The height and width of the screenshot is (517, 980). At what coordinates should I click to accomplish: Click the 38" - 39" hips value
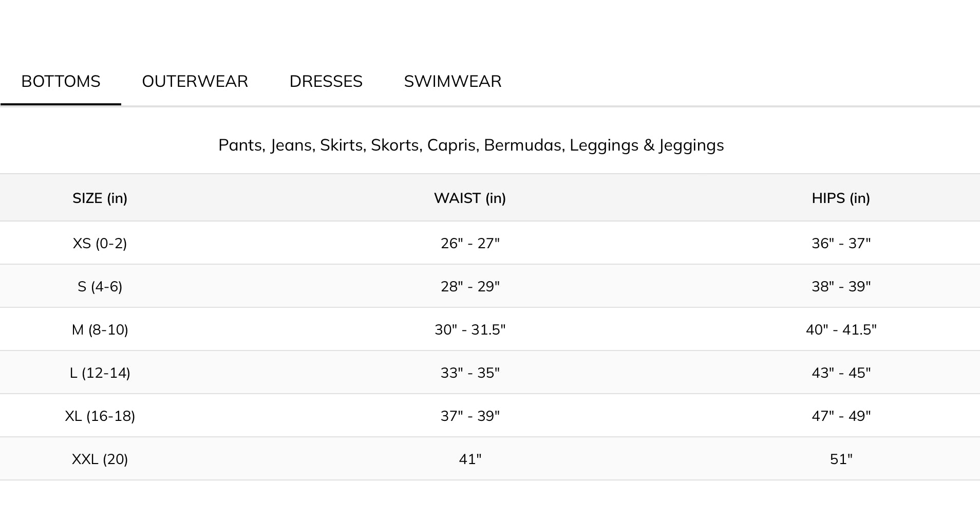[841, 286]
